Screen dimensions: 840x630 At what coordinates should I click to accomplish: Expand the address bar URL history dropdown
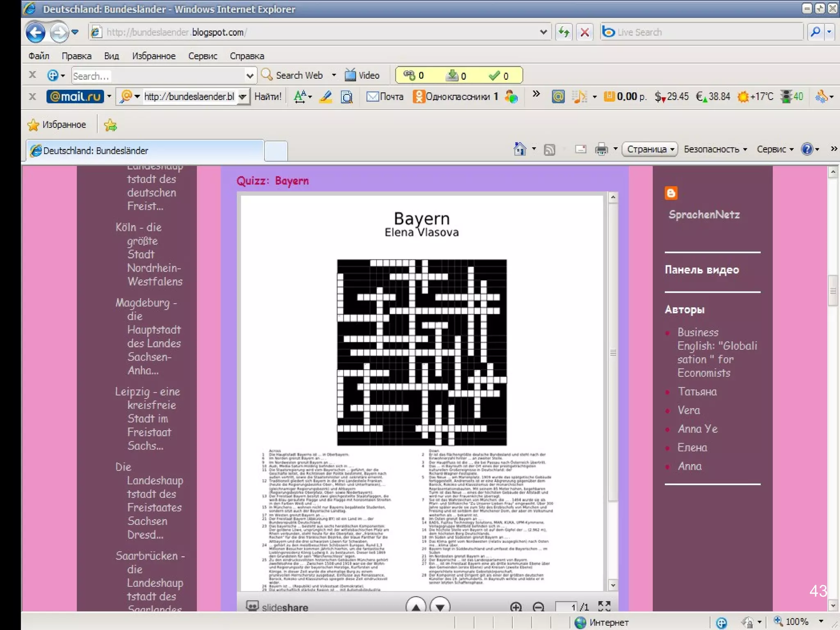click(x=543, y=32)
